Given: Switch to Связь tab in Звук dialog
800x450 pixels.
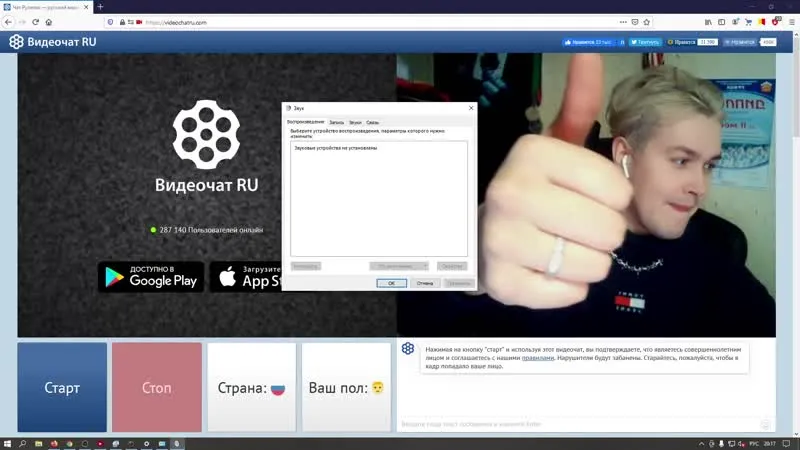Looking at the screenshot, I should click(x=372, y=122).
